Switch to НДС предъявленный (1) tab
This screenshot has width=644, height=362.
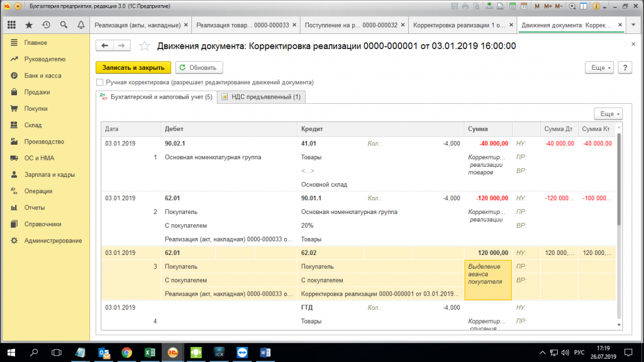point(261,97)
